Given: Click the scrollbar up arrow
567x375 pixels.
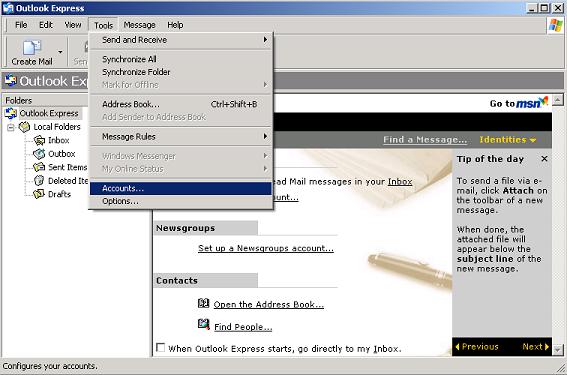Looking at the screenshot, I should (x=558, y=100).
